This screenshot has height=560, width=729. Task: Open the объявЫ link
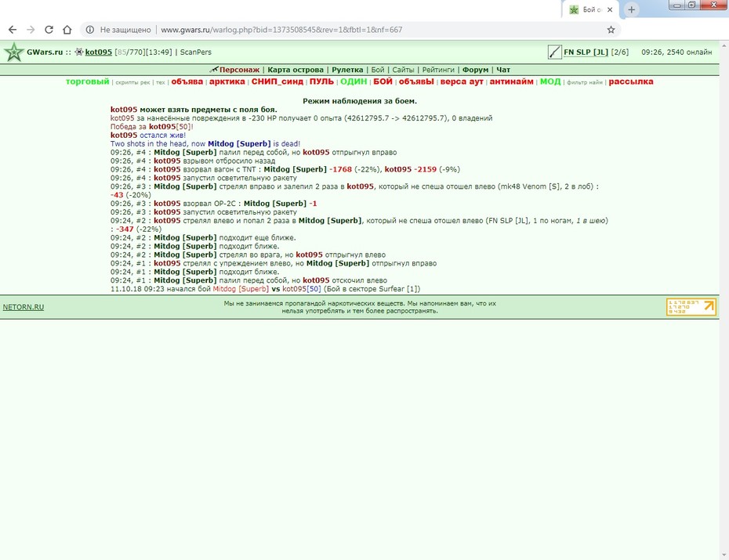(x=416, y=81)
